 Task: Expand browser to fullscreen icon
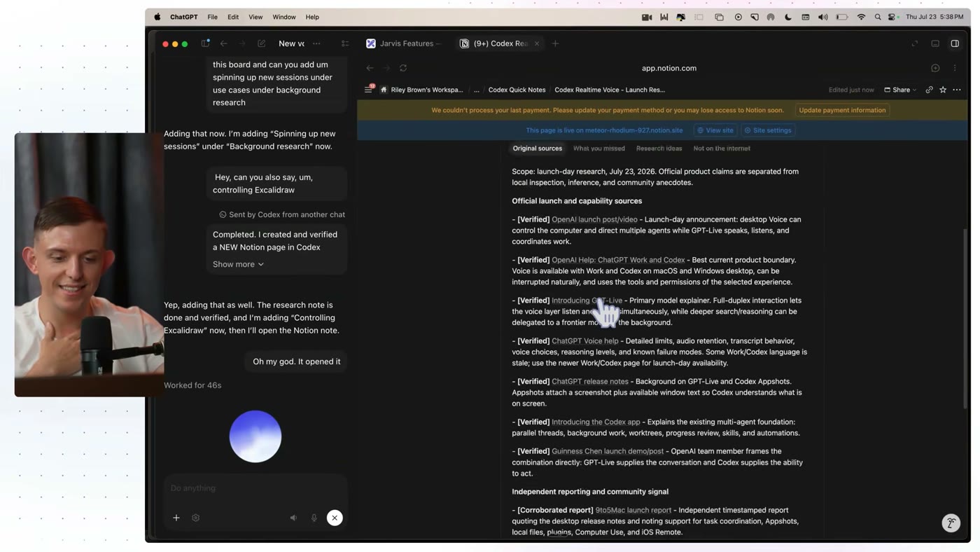pos(915,43)
